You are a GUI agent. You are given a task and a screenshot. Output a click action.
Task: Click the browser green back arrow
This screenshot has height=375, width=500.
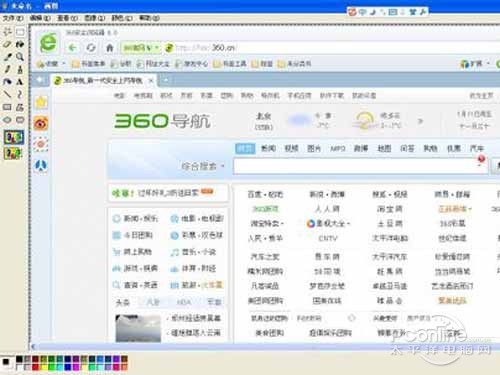pos(73,48)
